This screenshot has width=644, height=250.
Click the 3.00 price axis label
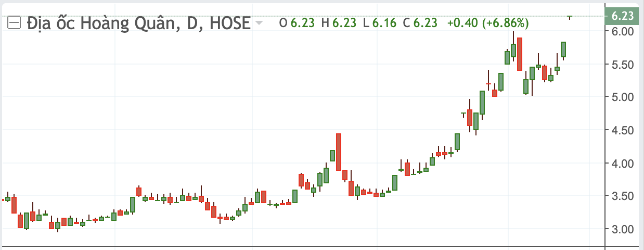622,229
